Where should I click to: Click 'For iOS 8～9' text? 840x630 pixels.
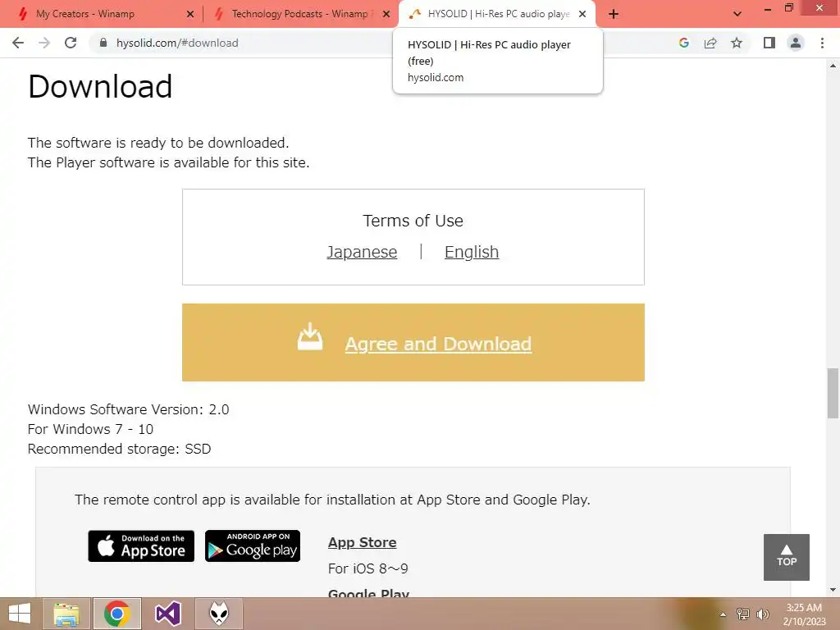[368, 568]
